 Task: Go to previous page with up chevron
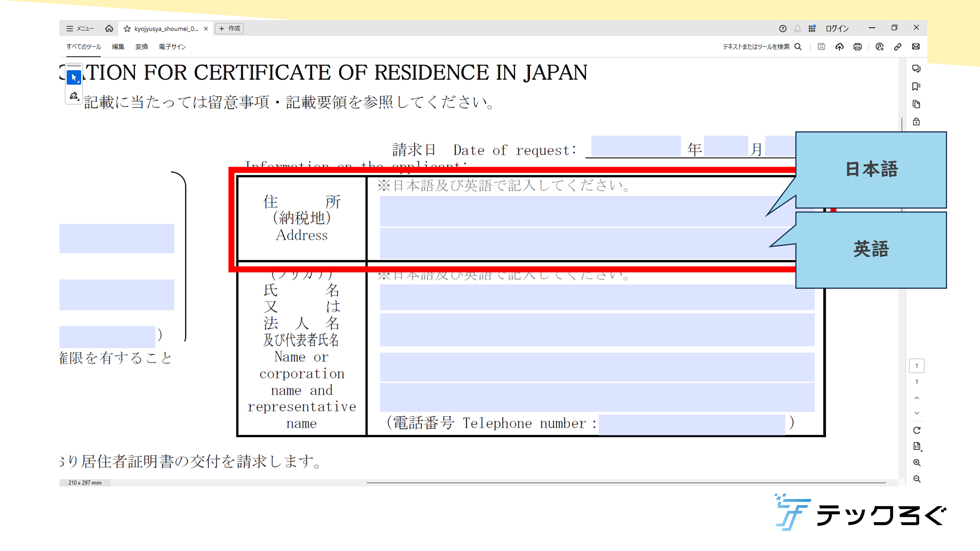pos(917,398)
